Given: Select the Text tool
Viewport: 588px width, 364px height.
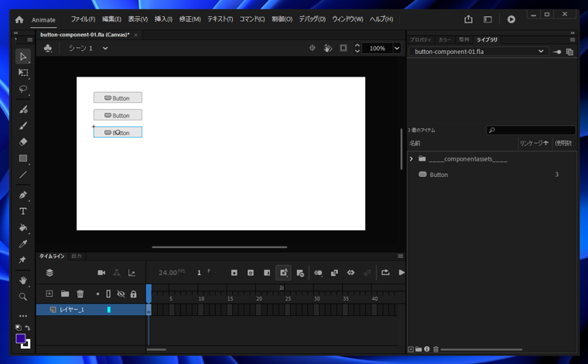Looking at the screenshot, I should tap(23, 211).
